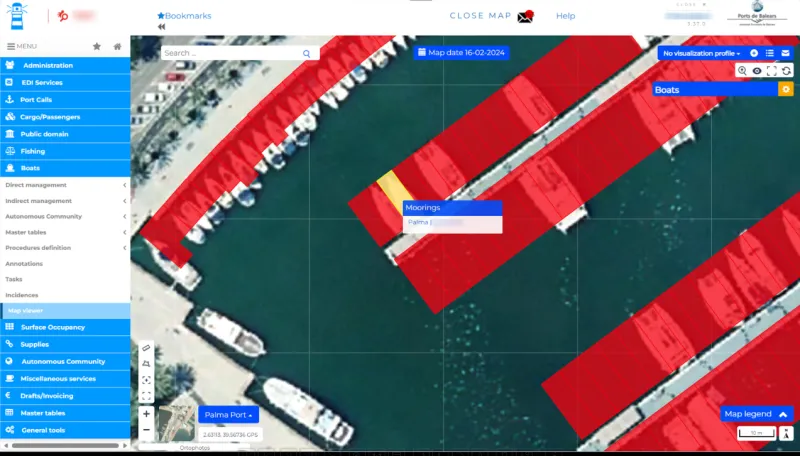The image size is (800, 456).
Task: Open the envelope notifications icon beside Close Map
Action: click(525, 17)
